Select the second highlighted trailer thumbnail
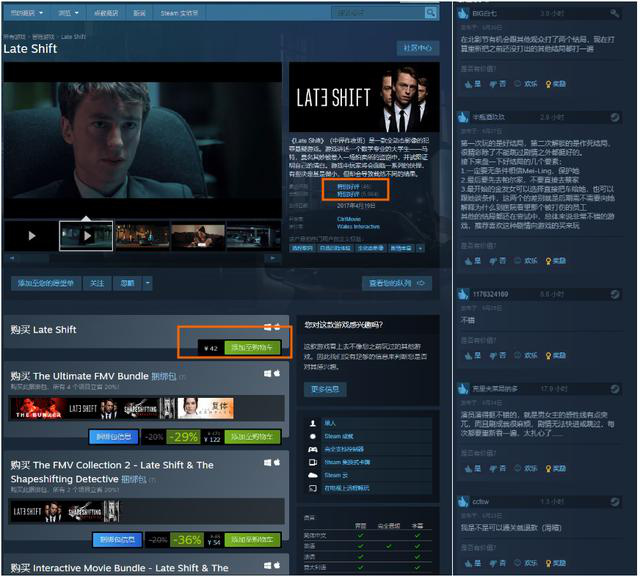 (86, 235)
